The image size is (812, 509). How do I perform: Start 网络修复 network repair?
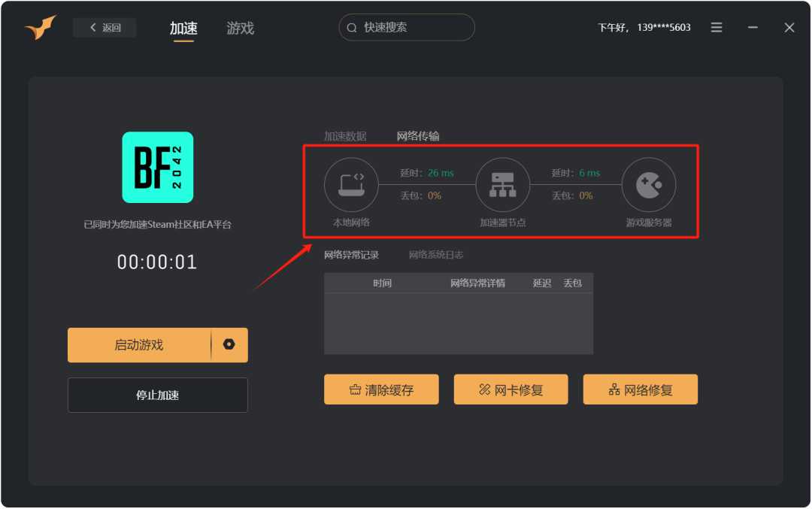641,389
